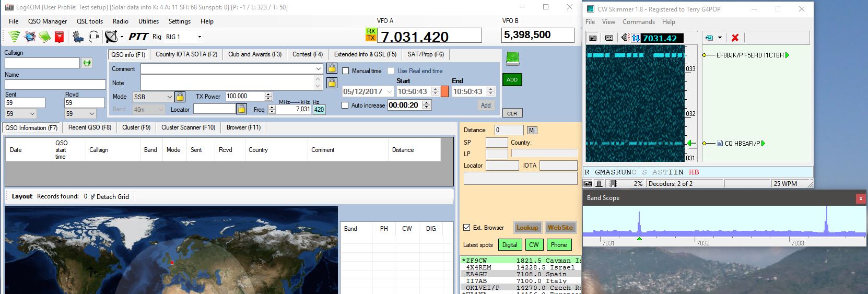Click the film strip icon in Skimmer status bar
The width and height of the screenshot is (868, 294).
(x=613, y=184)
